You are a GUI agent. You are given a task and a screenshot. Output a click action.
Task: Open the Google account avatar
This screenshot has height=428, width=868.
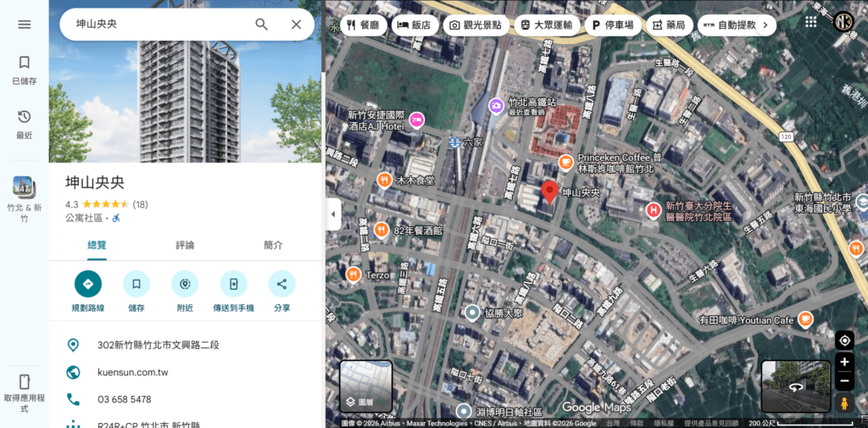click(x=843, y=21)
